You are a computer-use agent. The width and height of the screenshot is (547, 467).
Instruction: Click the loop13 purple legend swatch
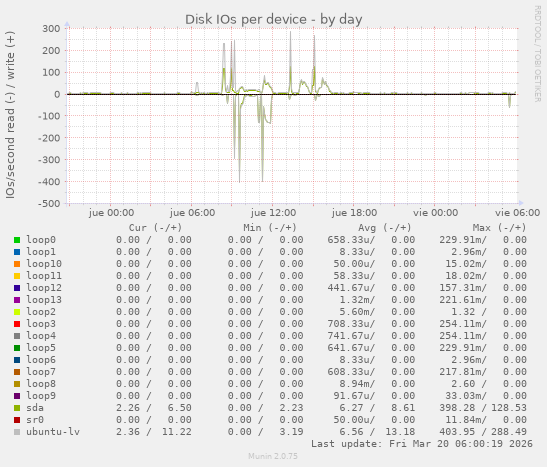pyautogui.click(x=17, y=300)
